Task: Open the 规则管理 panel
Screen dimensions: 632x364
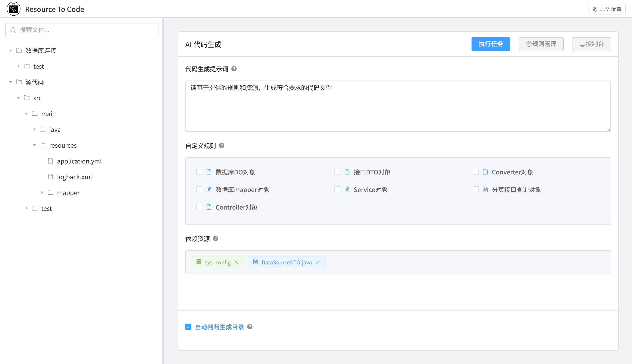Action: 541,44
